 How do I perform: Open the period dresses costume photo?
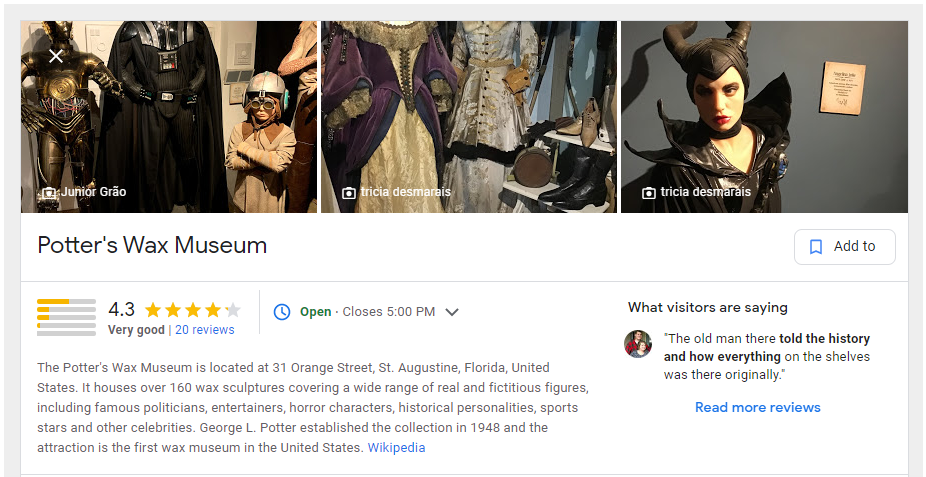point(469,117)
